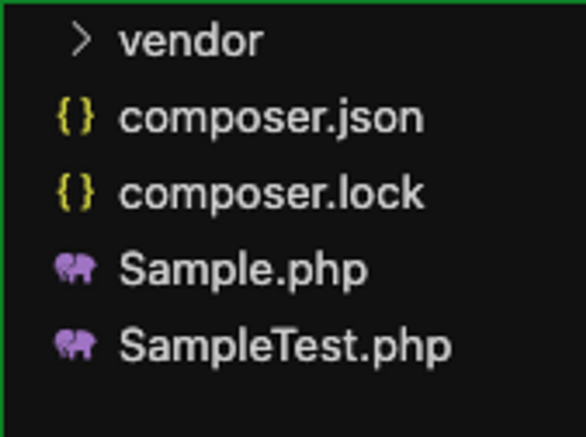The image size is (586, 437).
Task: Click the purple elephant icon beside Sample.php
Action: coord(76,268)
